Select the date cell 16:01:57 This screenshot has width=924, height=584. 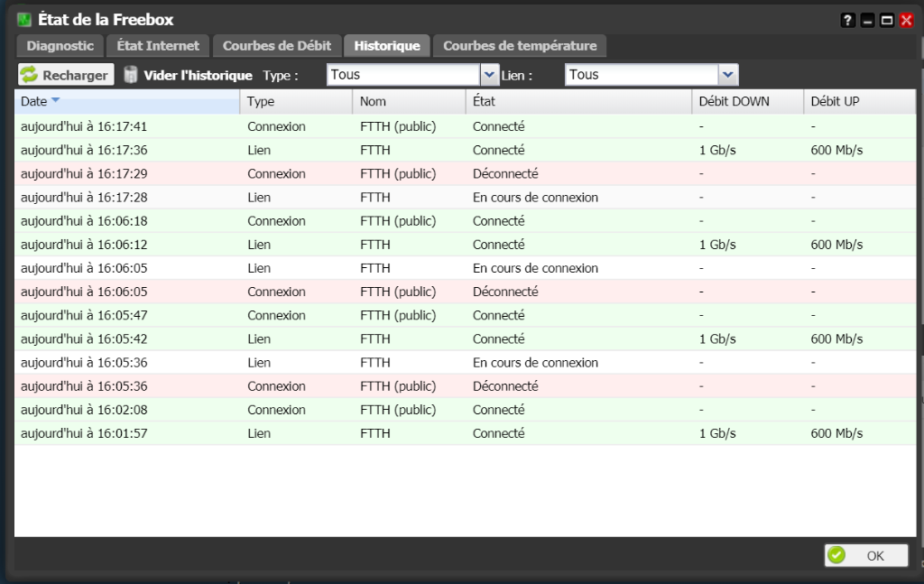point(84,433)
